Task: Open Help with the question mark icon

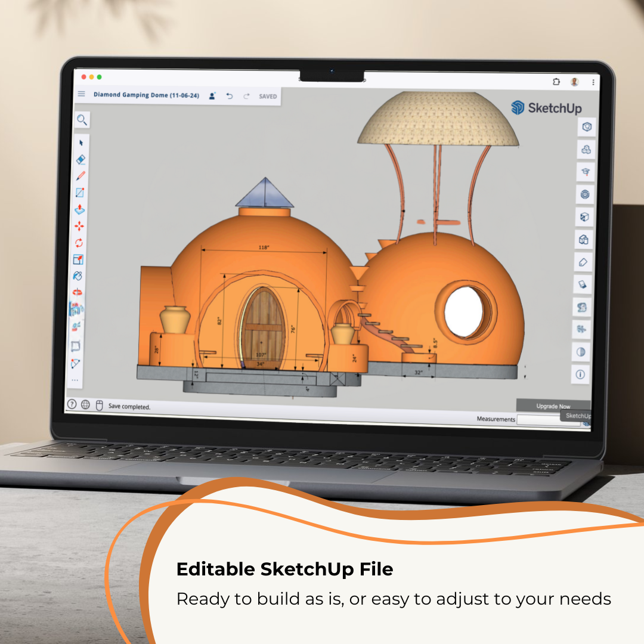Action: pyautogui.click(x=72, y=404)
